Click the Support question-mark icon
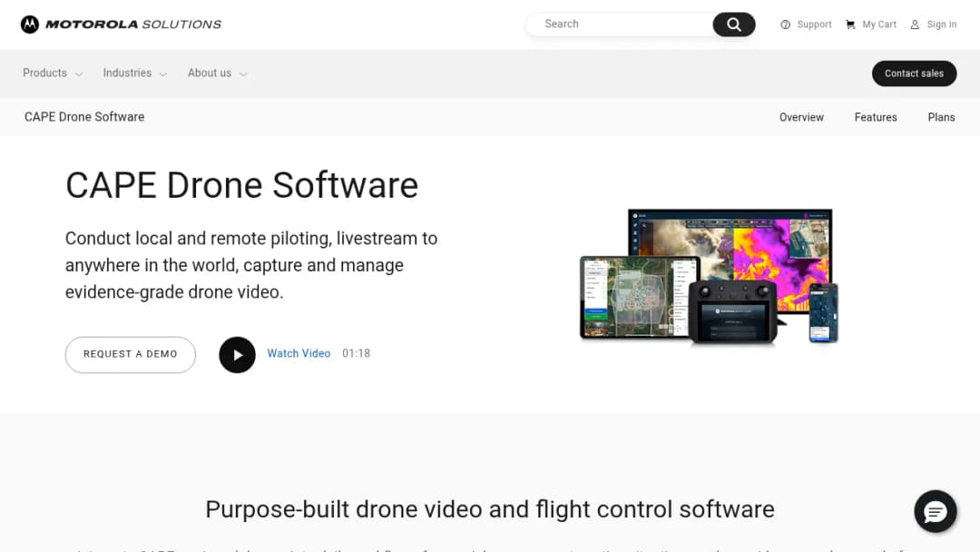 [x=785, y=25]
